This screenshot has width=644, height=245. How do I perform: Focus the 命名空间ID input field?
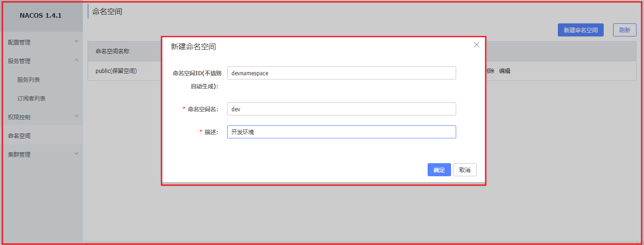tap(341, 73)
